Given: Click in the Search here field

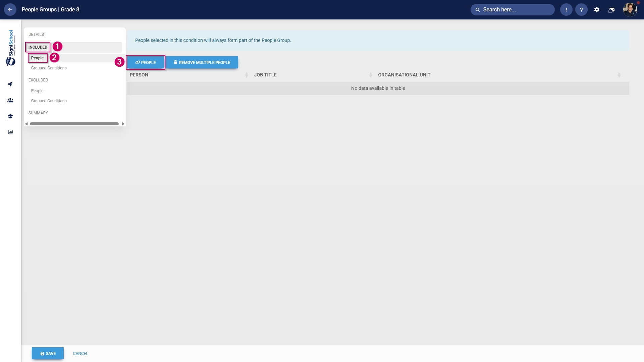Looking at the screenshot, I should point(513,10).
